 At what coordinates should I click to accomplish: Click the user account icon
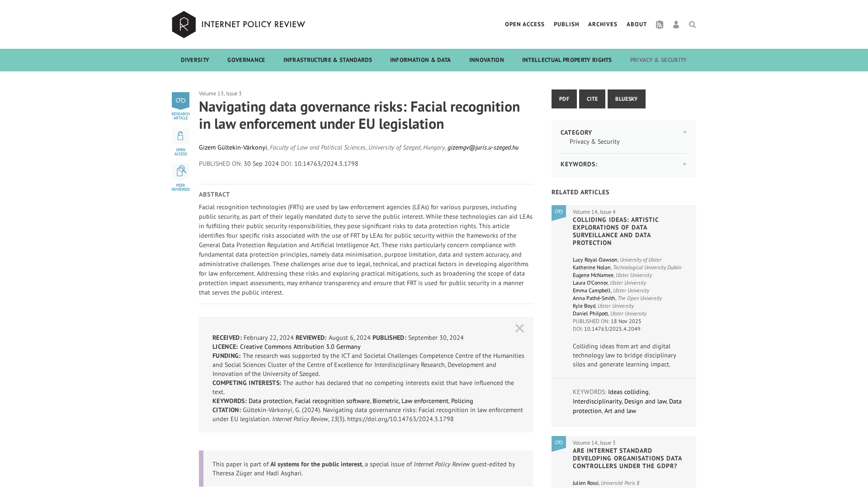coord(676,25)
